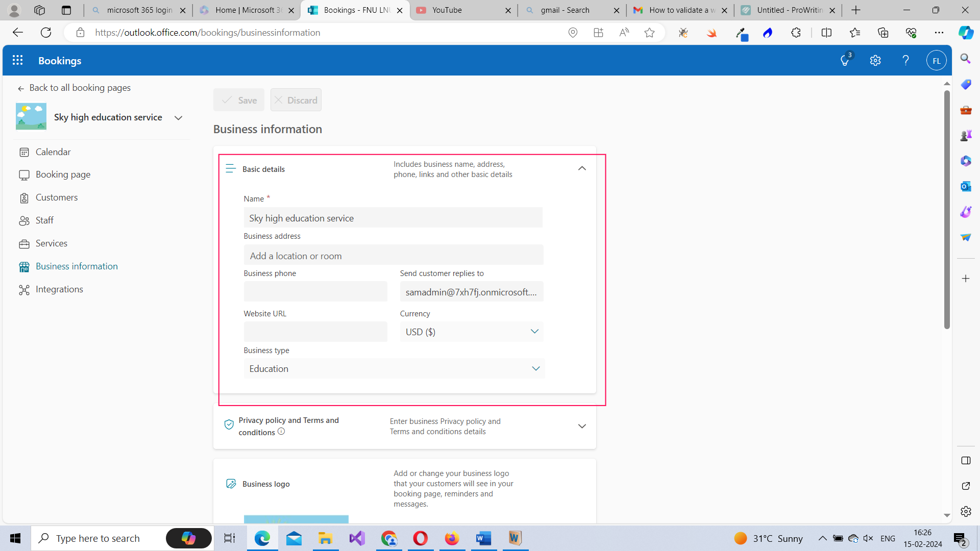Open the Microsoft 365 app launcher
Image resolution: width=980 pixels, height=551 pixels.
click(x=17, y=60)
